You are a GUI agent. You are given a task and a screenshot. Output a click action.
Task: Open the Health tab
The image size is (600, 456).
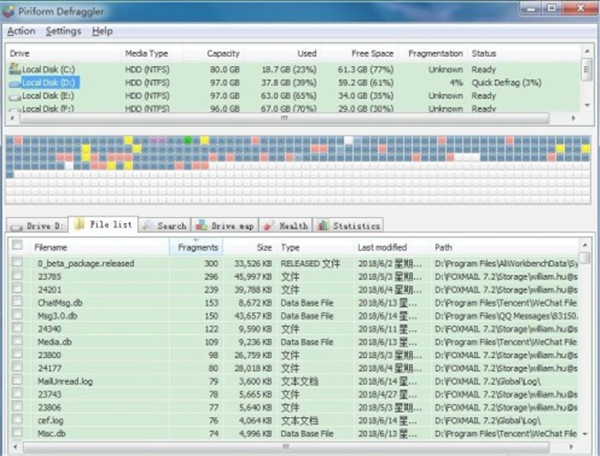(x=287, y=226)
